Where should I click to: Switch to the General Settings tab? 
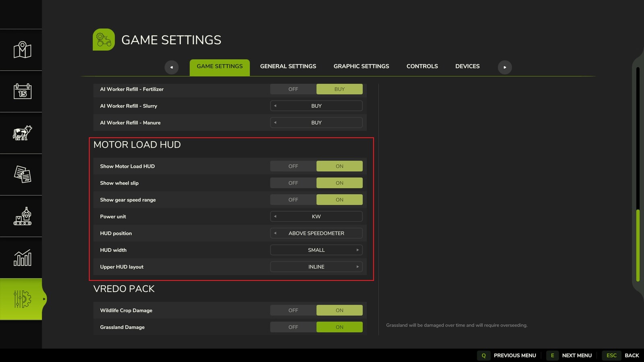tap(288, 66)
